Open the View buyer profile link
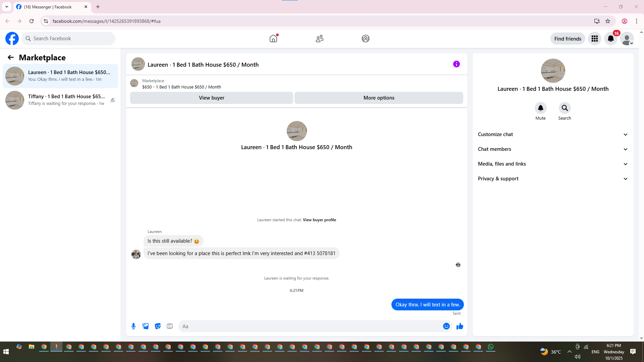This screenshot has width=644, height=362. pos(319,220)
